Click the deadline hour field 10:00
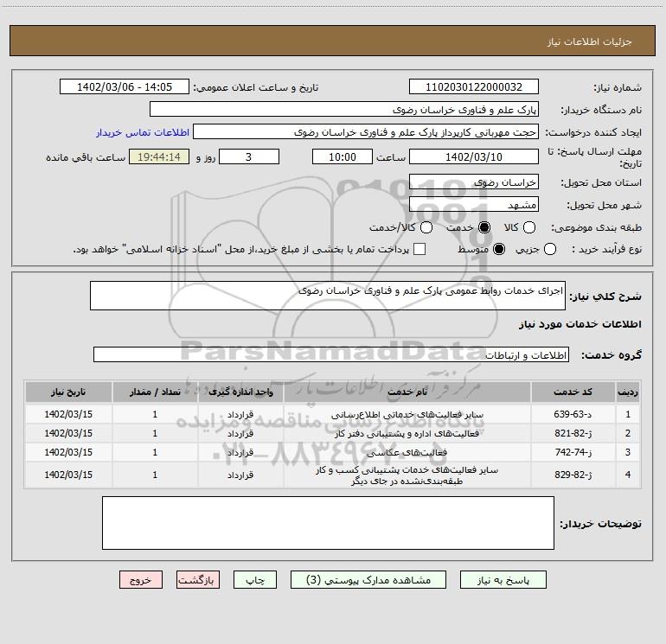666x644 pixels. (343, 156)
